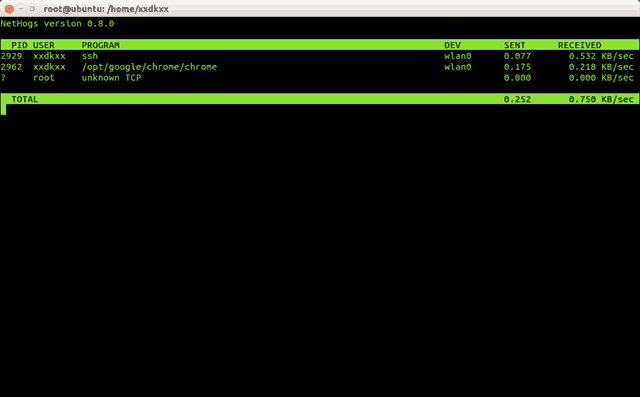Click wlan0 device in ssh row
640x397 pixels.
[458, 56]
